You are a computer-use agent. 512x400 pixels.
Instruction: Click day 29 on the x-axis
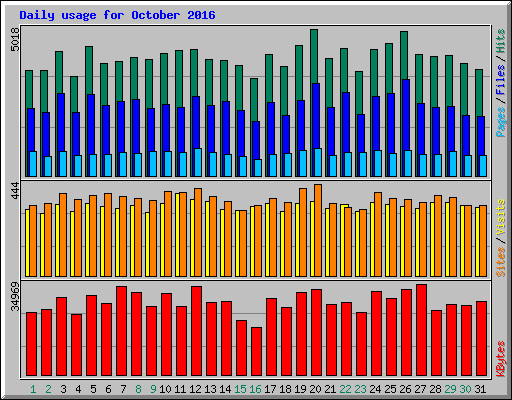(x=450, y=389)
